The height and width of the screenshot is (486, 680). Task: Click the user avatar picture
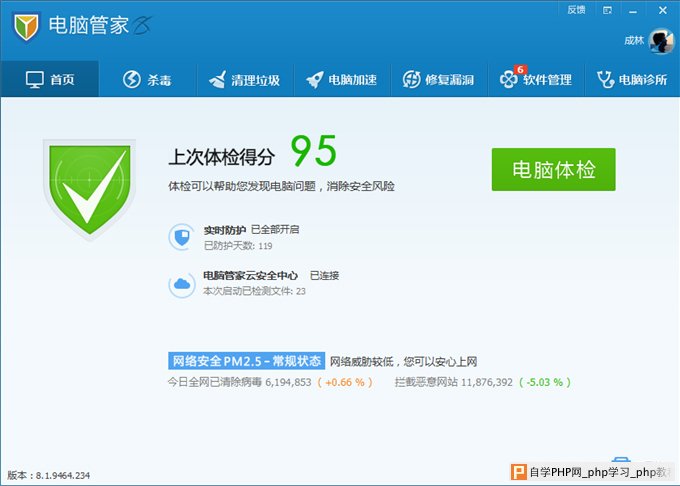click(661, 42)
